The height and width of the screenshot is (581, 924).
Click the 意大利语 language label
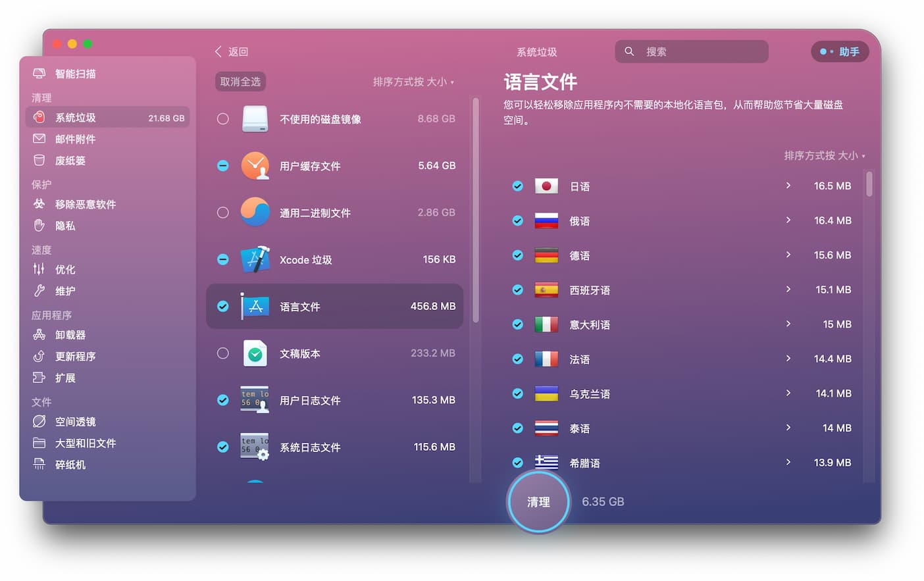[590, 324]
